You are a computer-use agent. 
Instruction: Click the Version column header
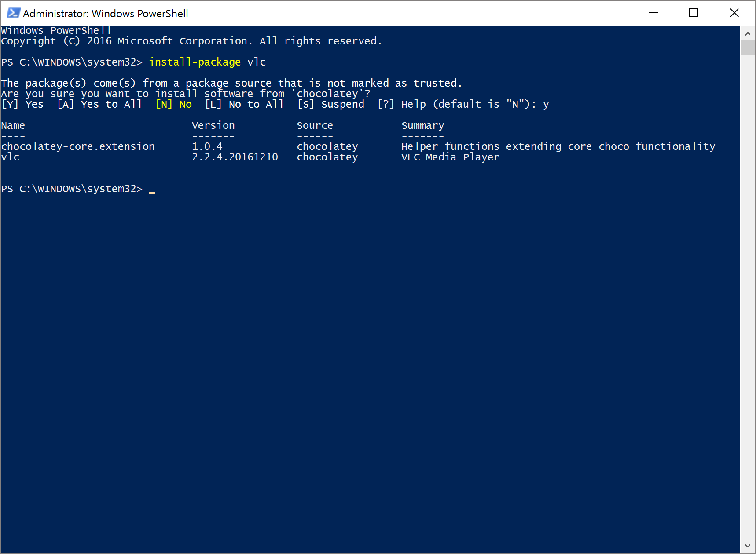(213, 125)
